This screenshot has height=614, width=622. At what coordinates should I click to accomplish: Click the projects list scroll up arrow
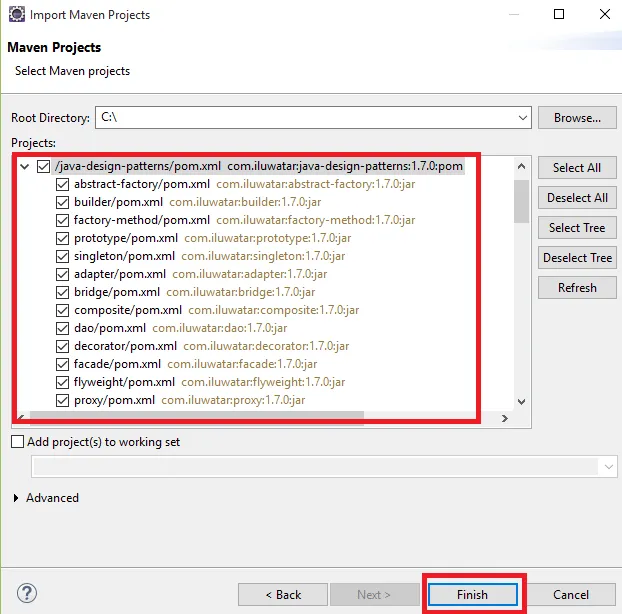(521, 167)
